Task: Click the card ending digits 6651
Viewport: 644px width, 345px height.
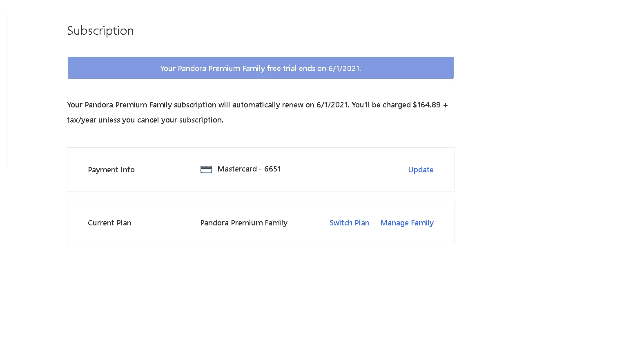Action: [272, 169]
